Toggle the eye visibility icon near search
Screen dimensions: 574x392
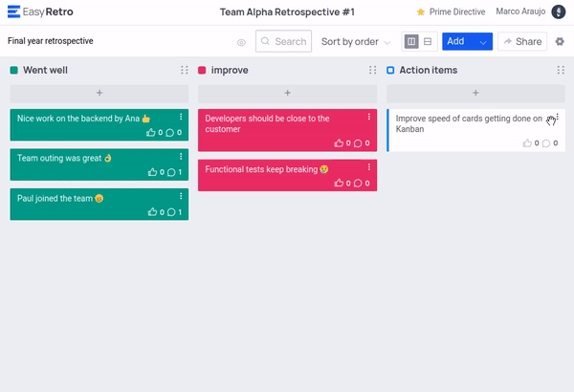pyautogui.click(x=241, y=42)
